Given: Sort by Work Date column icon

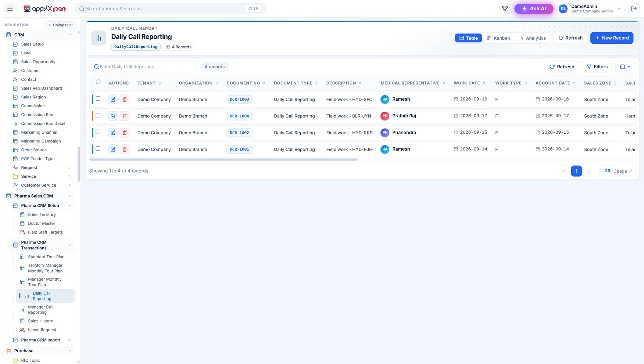Looking at the screenshot, I should click(484, 83).
